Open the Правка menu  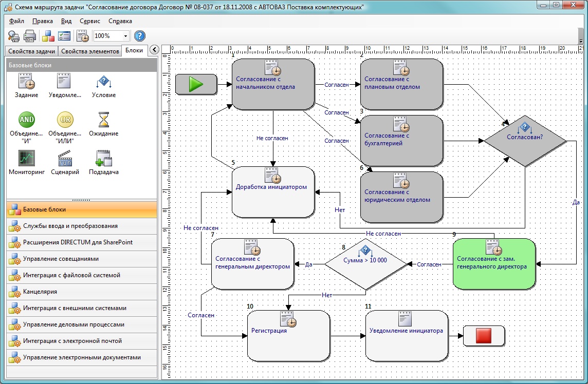point(42,21)
